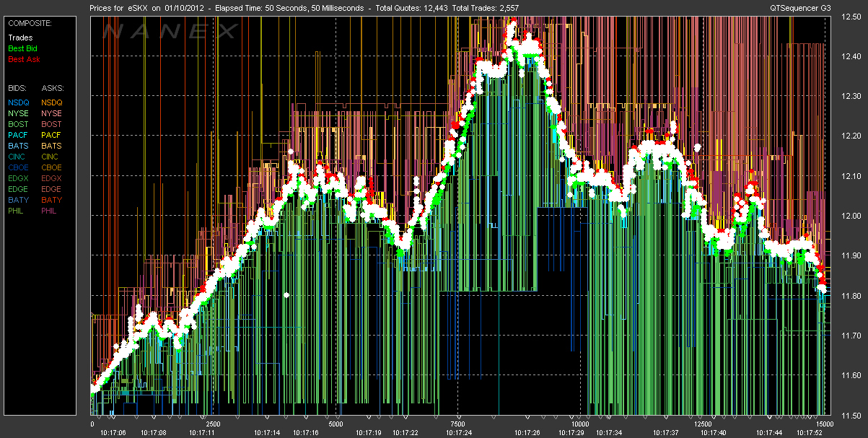Select BOST in the BIDS legend column
Image resolution: width=868 pixels, height=438 pixels.
pyautogui.click(x=19, y=124)
